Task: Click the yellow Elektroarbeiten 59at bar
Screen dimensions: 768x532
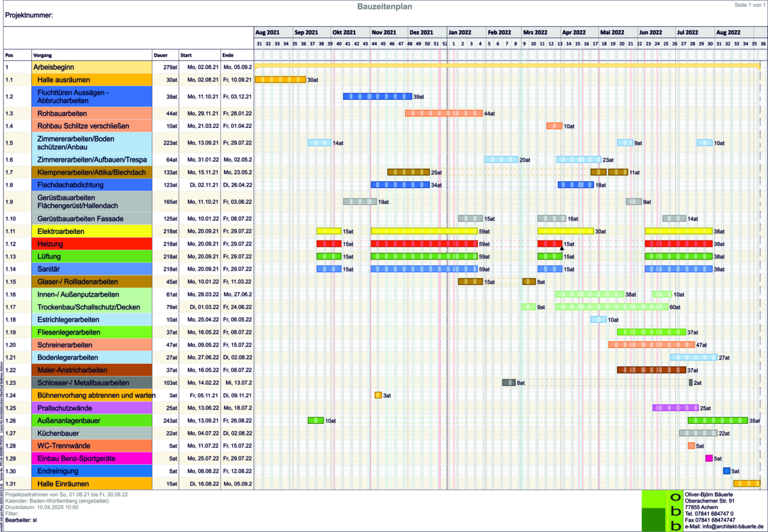Action: coord(424,231)
